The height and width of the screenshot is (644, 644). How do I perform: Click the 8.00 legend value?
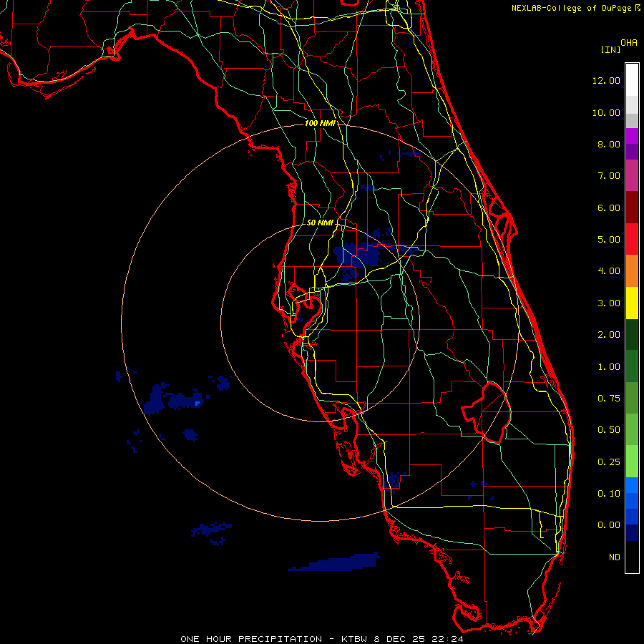(609, 144)
